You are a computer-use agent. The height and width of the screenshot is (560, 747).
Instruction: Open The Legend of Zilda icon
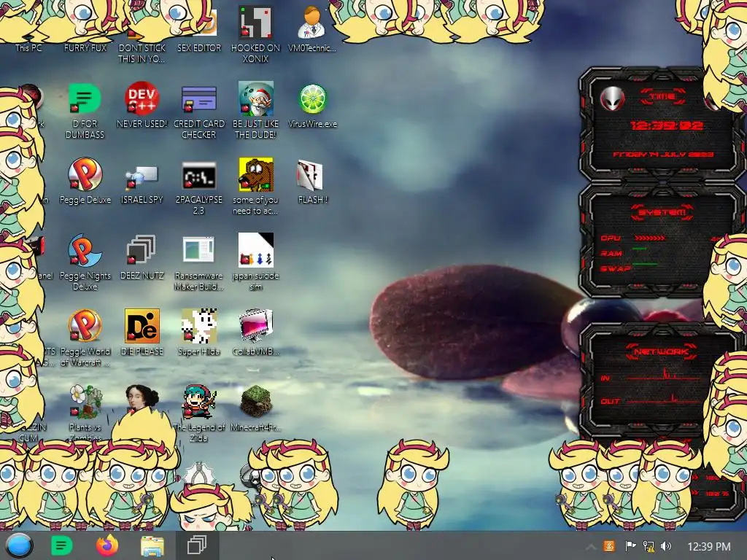tap(198, 402)
